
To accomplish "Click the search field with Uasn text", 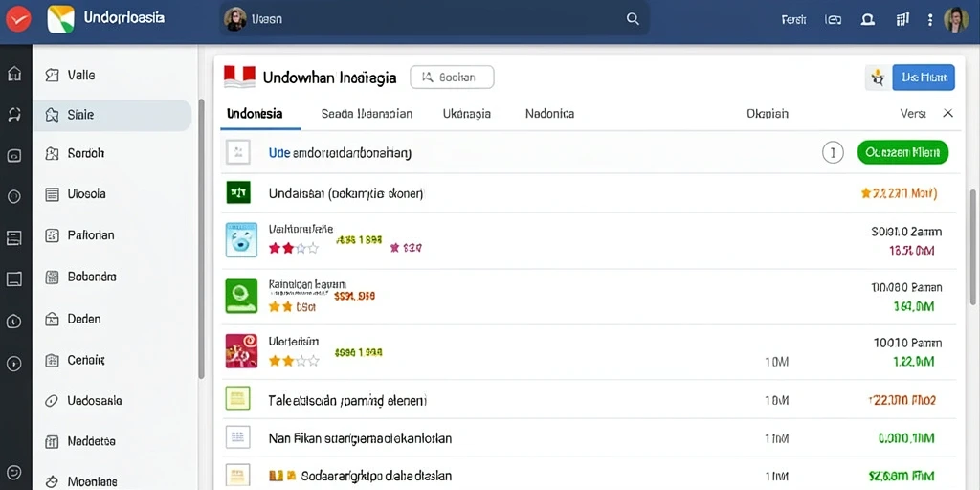I will pos(434,19).
